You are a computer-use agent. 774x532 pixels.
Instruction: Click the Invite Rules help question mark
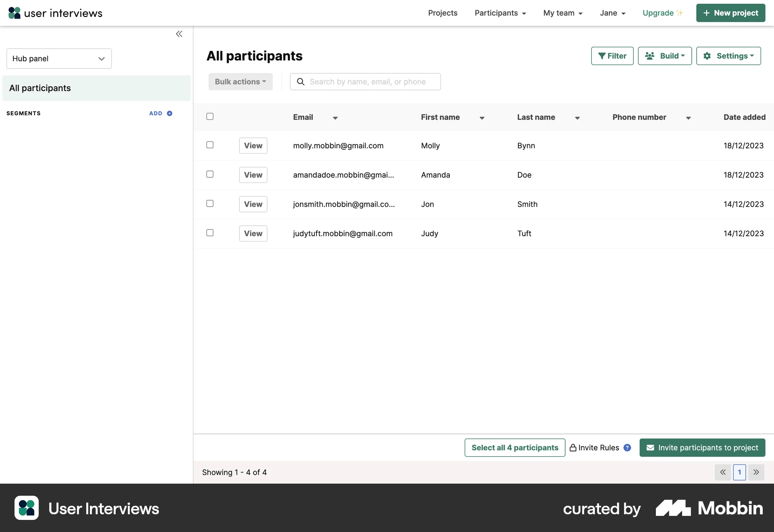pos(627,447)
